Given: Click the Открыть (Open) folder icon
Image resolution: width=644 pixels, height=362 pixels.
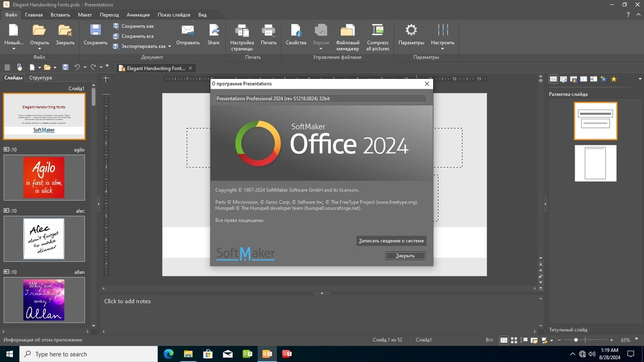Looking at the screenshot, I should coord(39,30).
